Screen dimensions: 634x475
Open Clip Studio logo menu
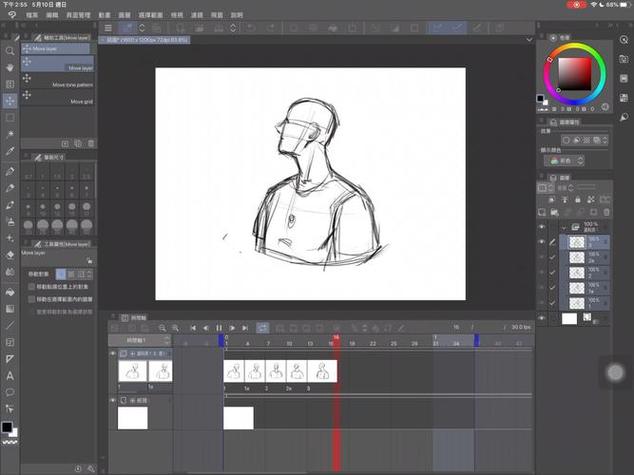pos(12,15)
